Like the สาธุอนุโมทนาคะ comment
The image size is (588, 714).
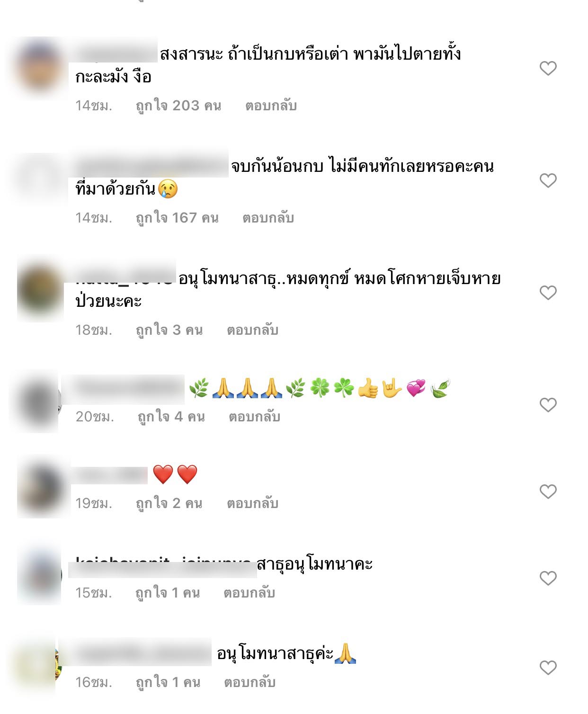548,578
